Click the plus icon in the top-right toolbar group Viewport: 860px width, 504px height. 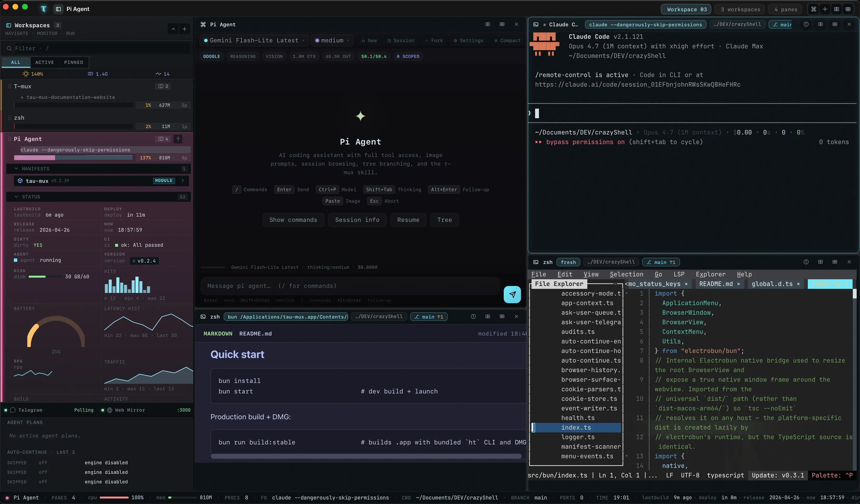click(x=825, y=9)
